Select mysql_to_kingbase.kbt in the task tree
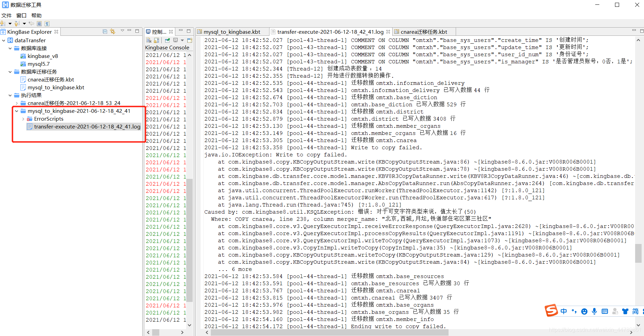Viewport: 644px width, 336px height. [56, 87]
